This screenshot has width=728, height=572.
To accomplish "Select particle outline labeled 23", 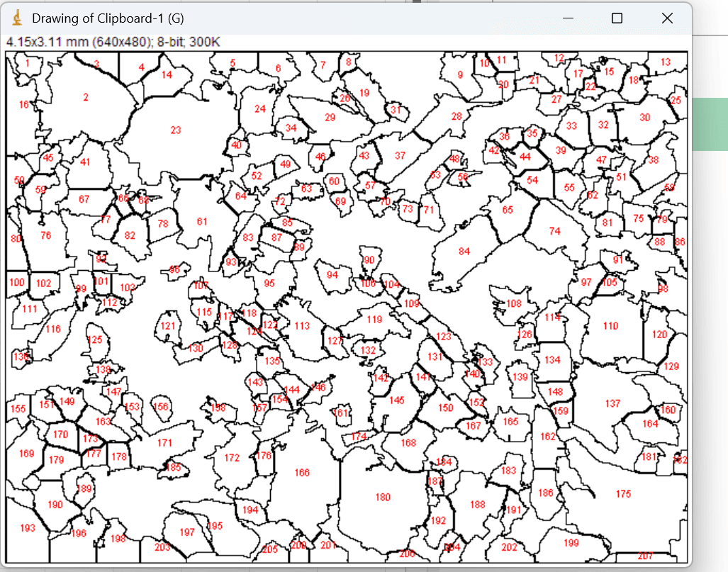I will point(176,130).
